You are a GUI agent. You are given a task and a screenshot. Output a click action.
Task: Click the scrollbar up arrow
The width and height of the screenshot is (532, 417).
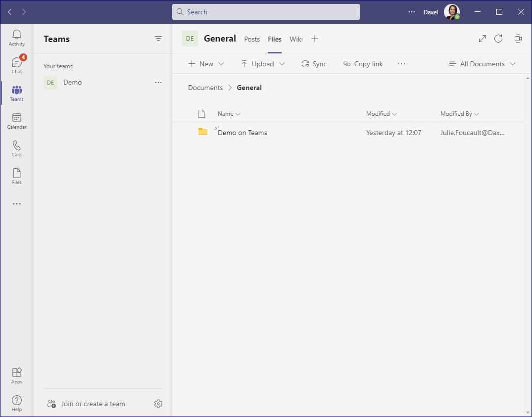coord(528,78)
